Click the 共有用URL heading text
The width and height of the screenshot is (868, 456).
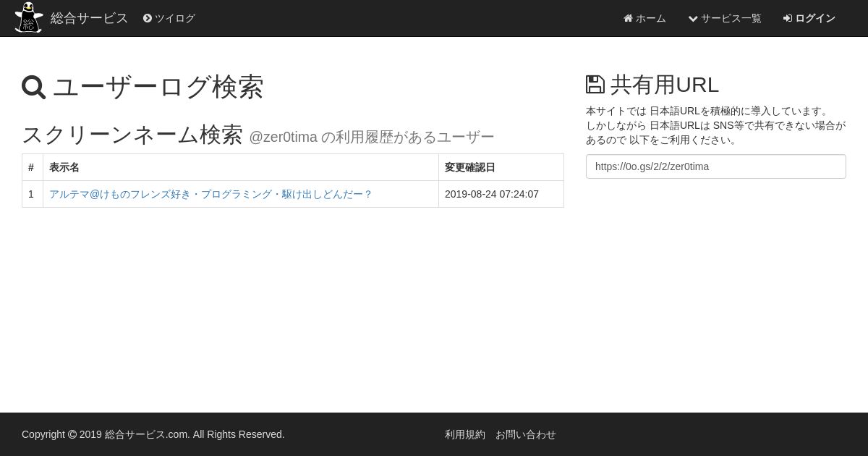[x=665, y=85]
